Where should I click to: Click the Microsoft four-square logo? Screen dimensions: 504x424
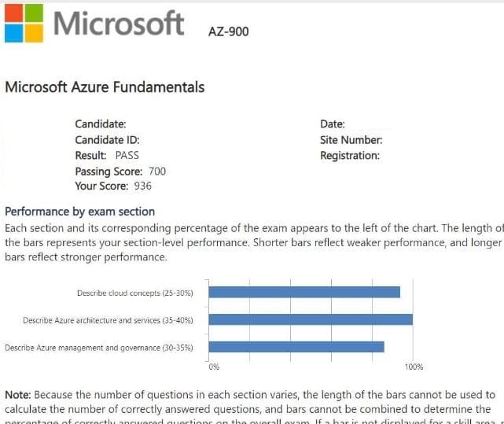point(23,24)
